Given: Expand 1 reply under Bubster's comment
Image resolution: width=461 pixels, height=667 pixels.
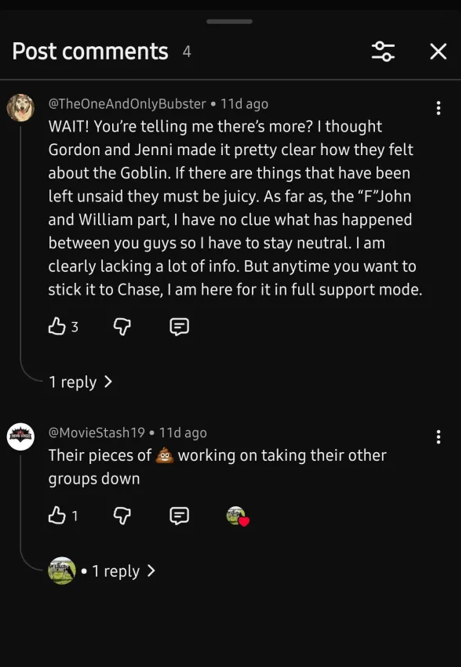Looking at the screenshot, I should click(x=80, y=382).
